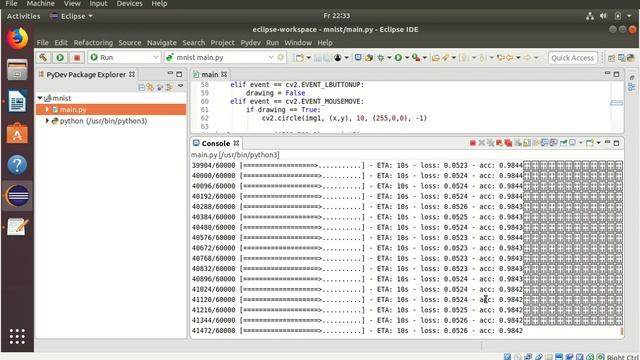Image resolution: width=640 pixels, height=360 pixels.
Task: Click the Clear Console icon
Action: pos(518,143)
